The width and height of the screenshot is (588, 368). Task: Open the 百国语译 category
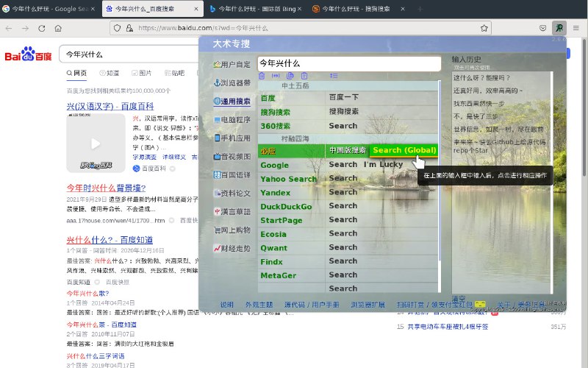coord(232,175)
